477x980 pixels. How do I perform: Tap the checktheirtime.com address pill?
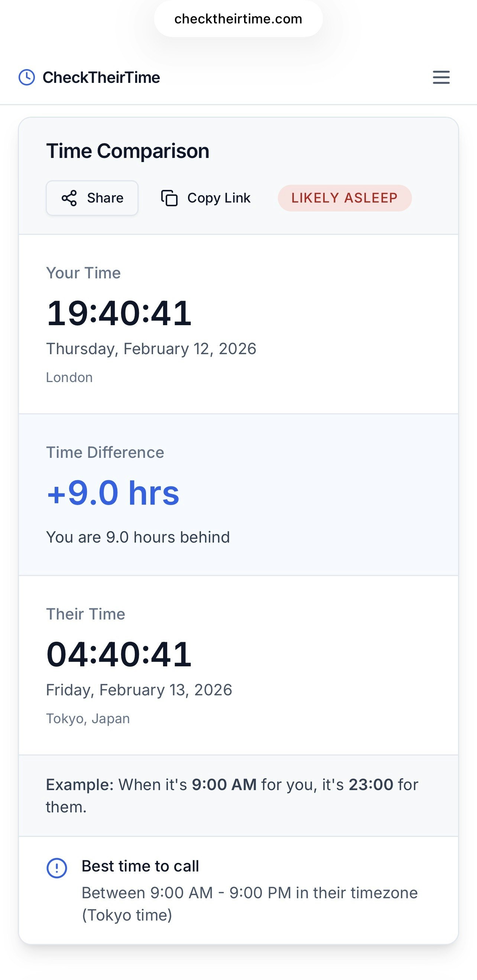pyautogui.click(x=238, y=19)
